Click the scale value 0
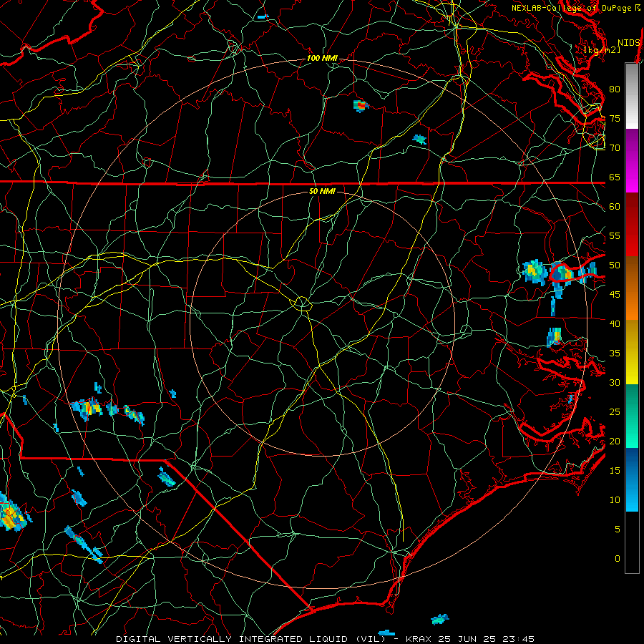The image size is (644, 644). point(618,559)
